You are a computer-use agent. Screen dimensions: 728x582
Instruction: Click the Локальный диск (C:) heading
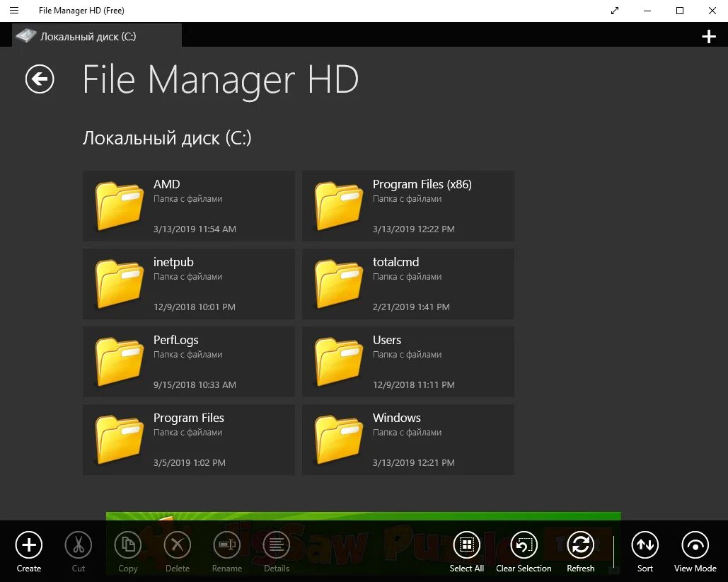(x=167, y=138)
